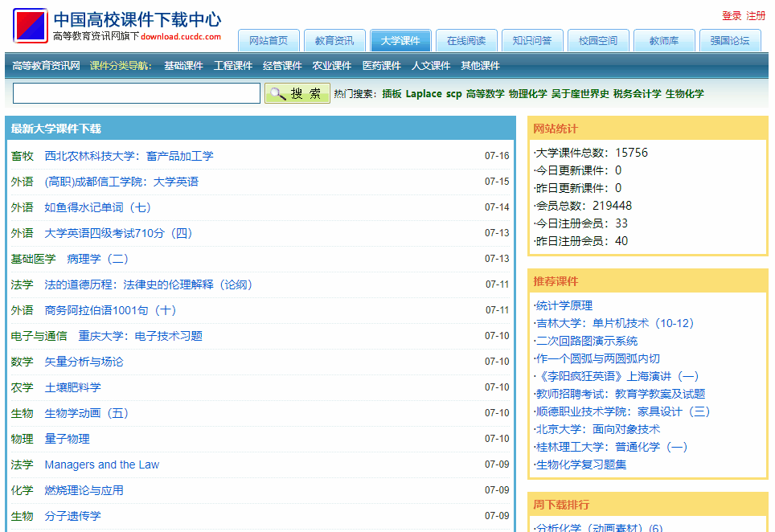Screen dimensions: 775x532
Task: Open the 网站首页 tab
Action: pos(269,39)
